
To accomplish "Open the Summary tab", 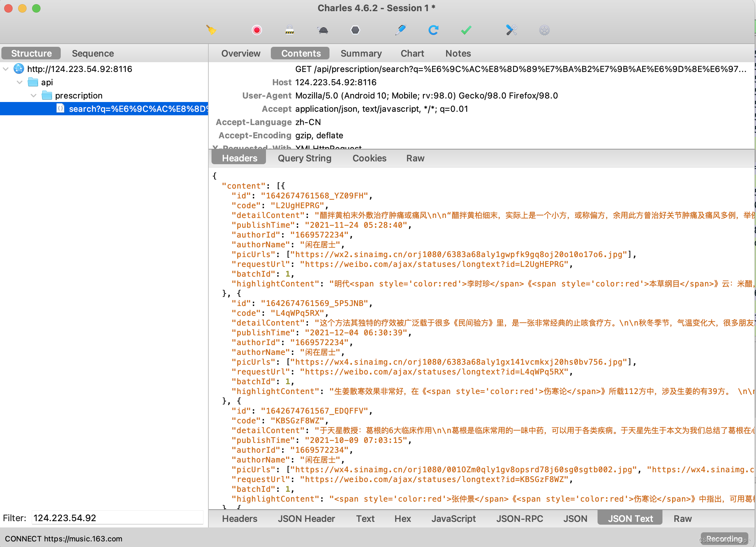I will pos(361,53).
